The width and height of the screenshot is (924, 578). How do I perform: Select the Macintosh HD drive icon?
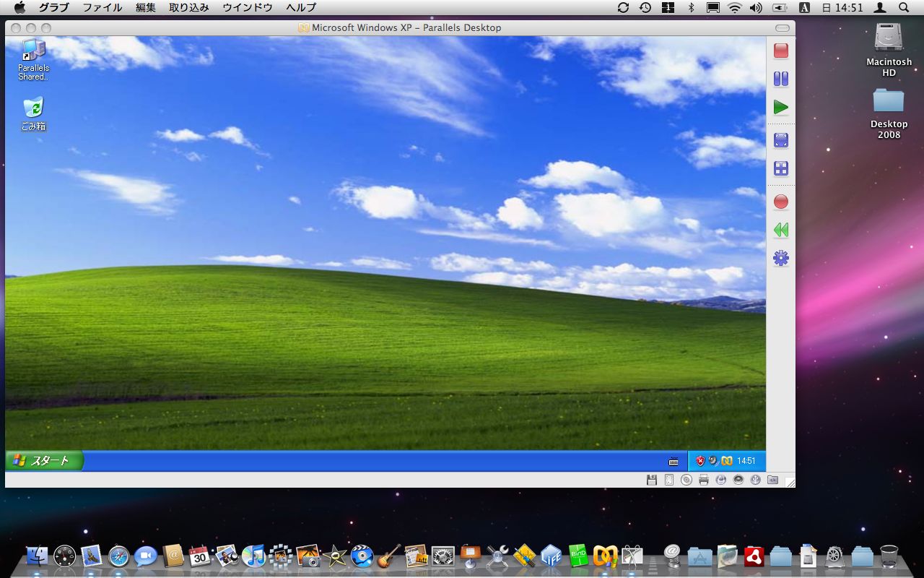click(889, 49)
